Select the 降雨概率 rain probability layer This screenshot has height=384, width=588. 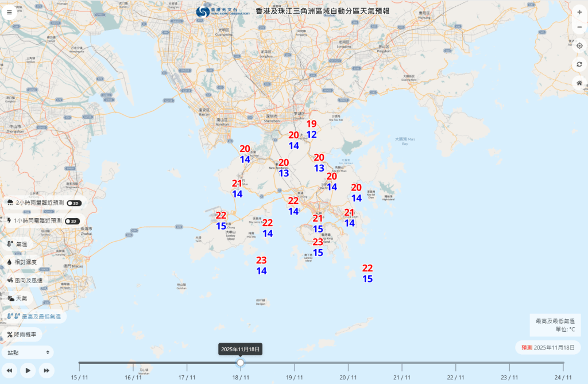[x=9, y=333]
